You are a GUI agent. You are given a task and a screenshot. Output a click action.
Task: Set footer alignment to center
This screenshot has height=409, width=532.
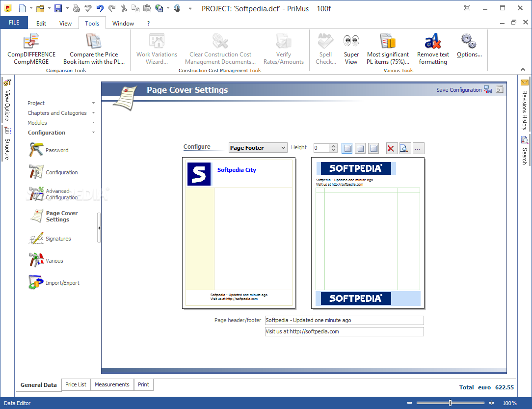click(360, 148)
